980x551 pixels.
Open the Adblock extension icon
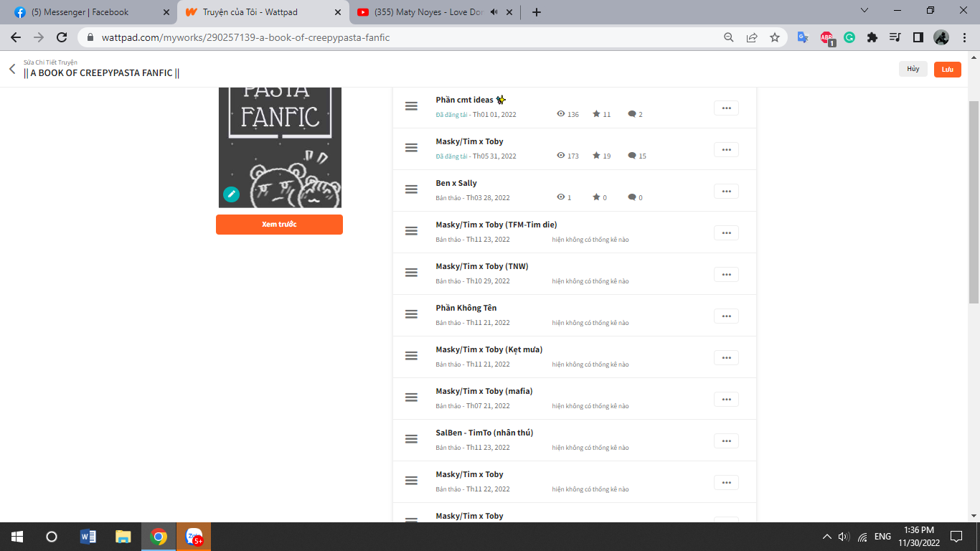[x=827, y=38]
